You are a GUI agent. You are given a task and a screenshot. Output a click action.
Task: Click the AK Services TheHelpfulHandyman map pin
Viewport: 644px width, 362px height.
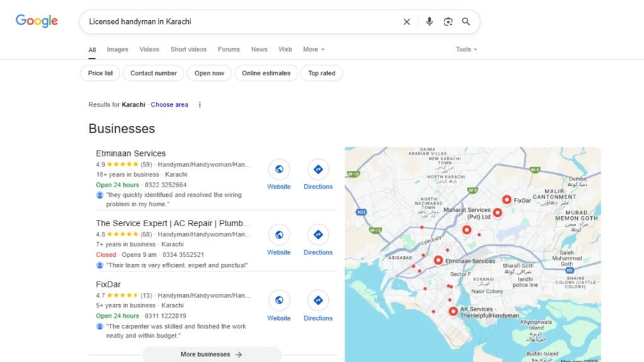pos(453,312)
